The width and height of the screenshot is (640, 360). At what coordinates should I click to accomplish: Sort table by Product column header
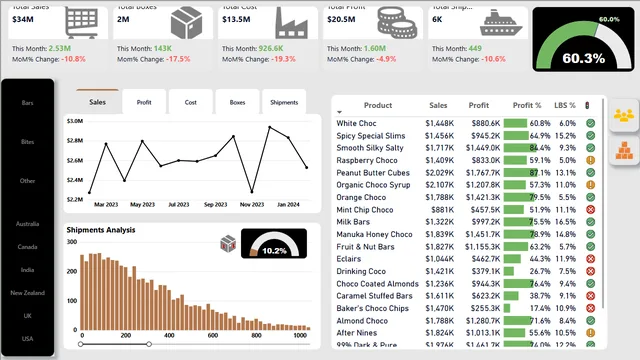[378, 105]
